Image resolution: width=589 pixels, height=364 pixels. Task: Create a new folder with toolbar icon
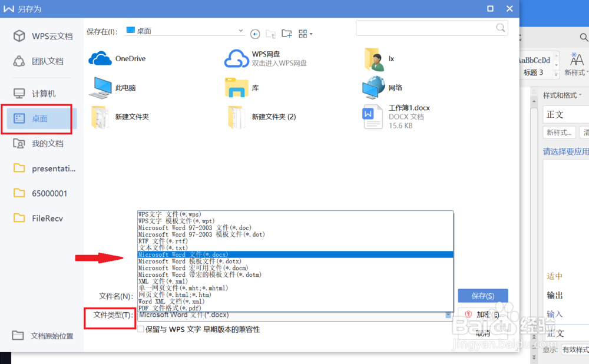click(287, 34)
